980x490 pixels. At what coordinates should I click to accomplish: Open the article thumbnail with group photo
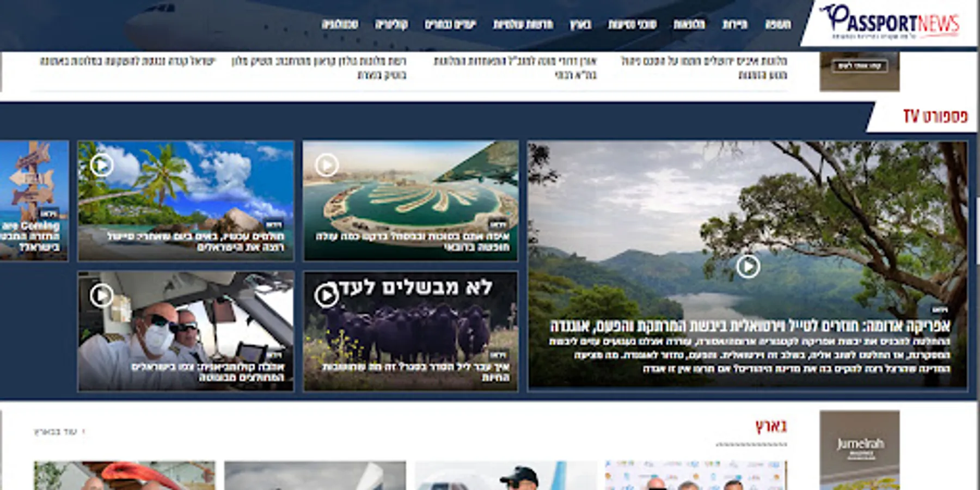(x=696, y=475)
